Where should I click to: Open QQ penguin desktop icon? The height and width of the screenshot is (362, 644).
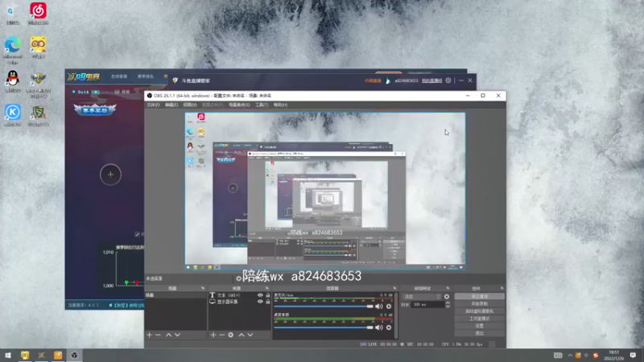[13, 81]
